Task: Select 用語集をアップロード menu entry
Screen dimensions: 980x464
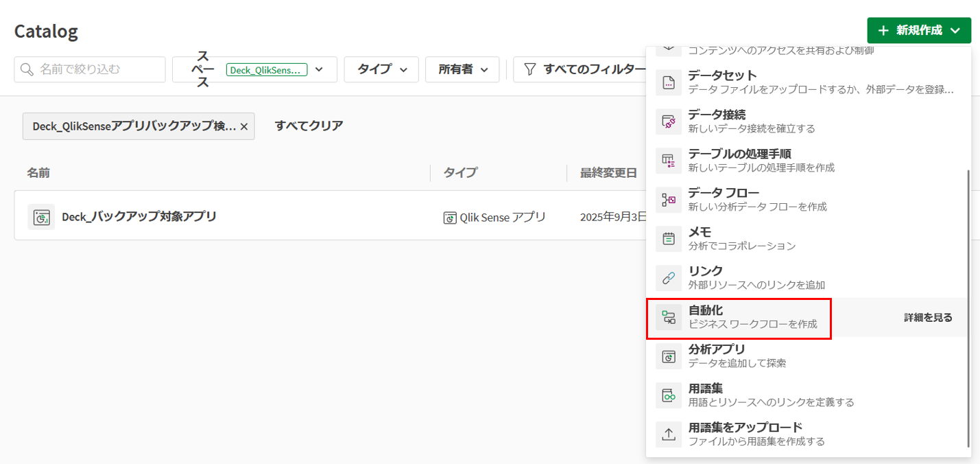Action: tap(809, 434)
